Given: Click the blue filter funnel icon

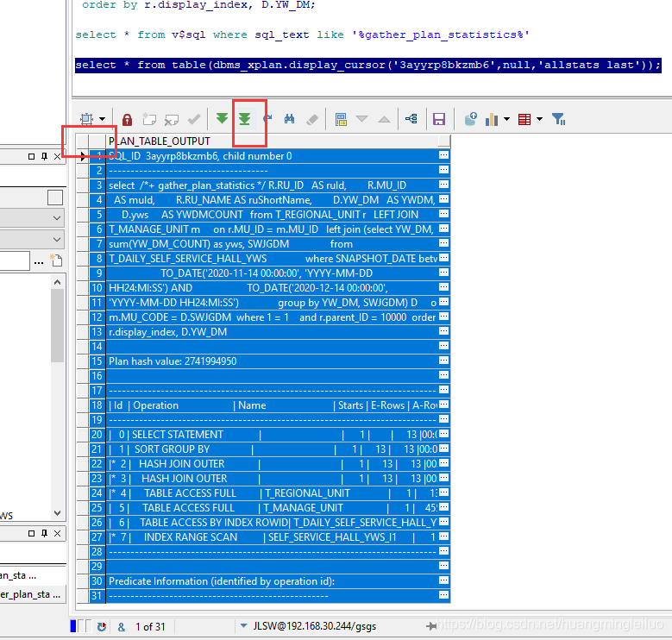Looking at the screenshot, I should [558, 119].
